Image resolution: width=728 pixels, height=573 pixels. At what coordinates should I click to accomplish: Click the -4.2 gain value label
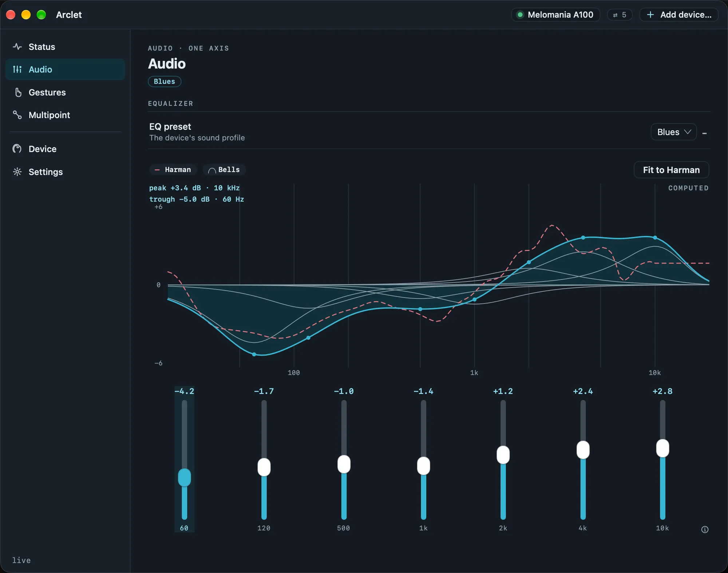(x=184, y=391)
